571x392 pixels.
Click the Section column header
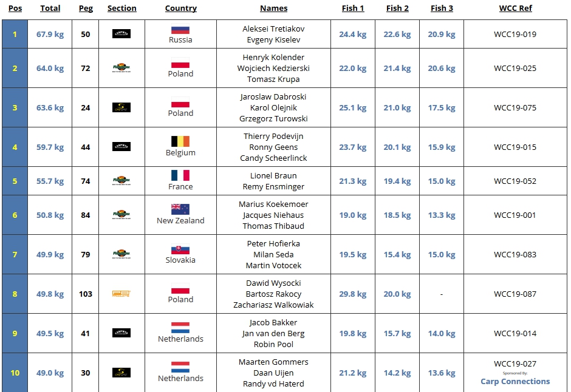click(122, 8)
